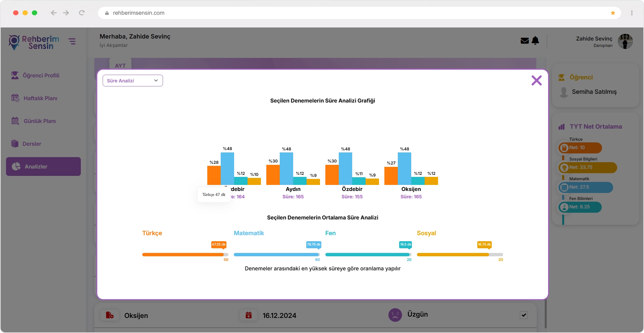Image resolution: width=644 pixels, height=333 pixels.
Task: Collapse the sidebar with hamburger icon
Action: click(72, 42)
